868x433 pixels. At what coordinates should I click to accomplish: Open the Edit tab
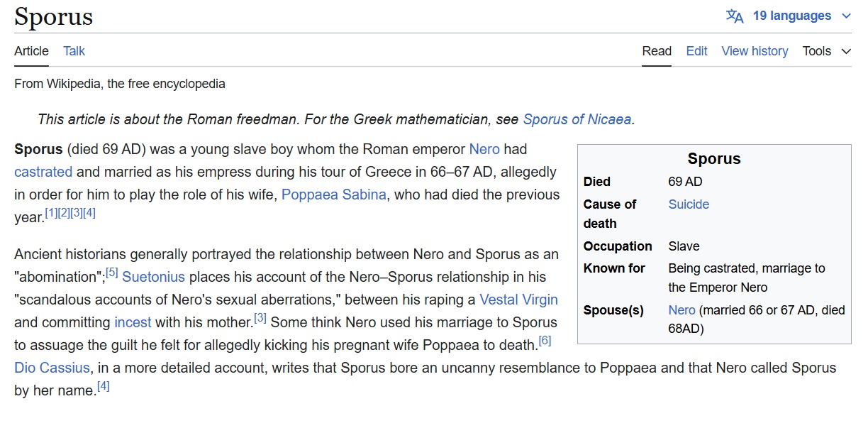(696, 51)
